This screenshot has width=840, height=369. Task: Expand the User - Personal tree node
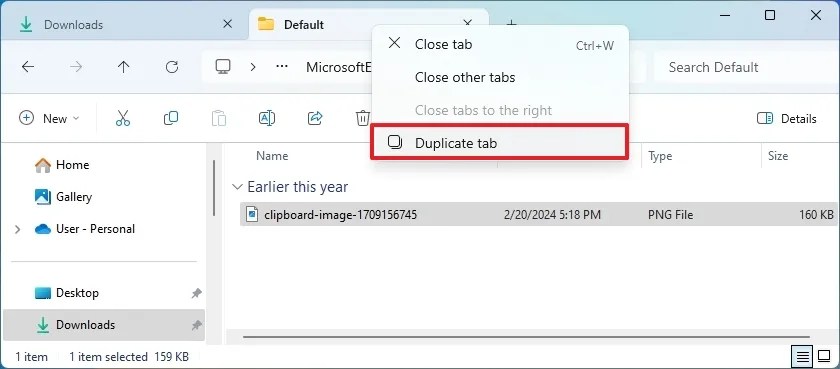[18, 229]
